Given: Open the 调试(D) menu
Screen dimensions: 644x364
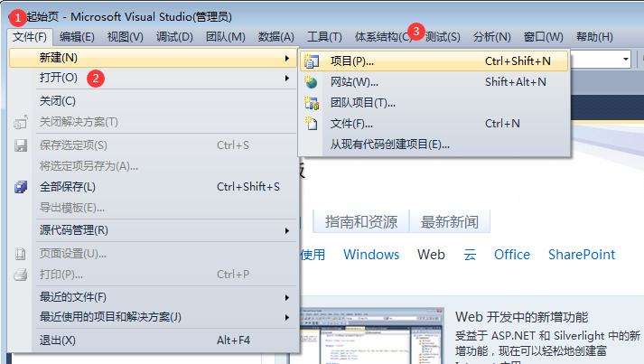Looking at the screenshot, I should tap(174, 37).
